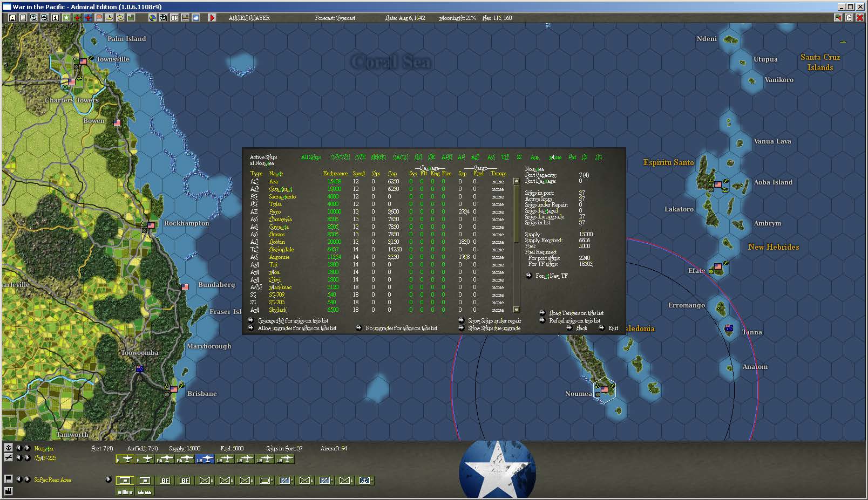Click the US flag at Rockhampton
Viewport: 868px width, 500px height.
click(151, 225)
